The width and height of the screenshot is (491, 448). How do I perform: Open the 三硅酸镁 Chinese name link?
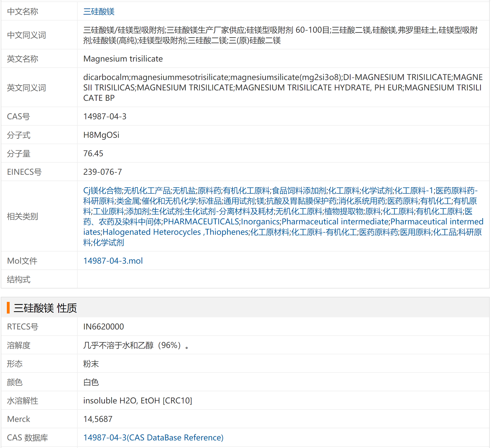[99, 11]
